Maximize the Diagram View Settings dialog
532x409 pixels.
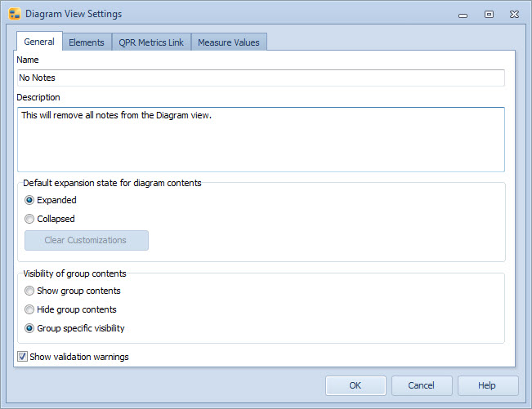tap(489, 14)
